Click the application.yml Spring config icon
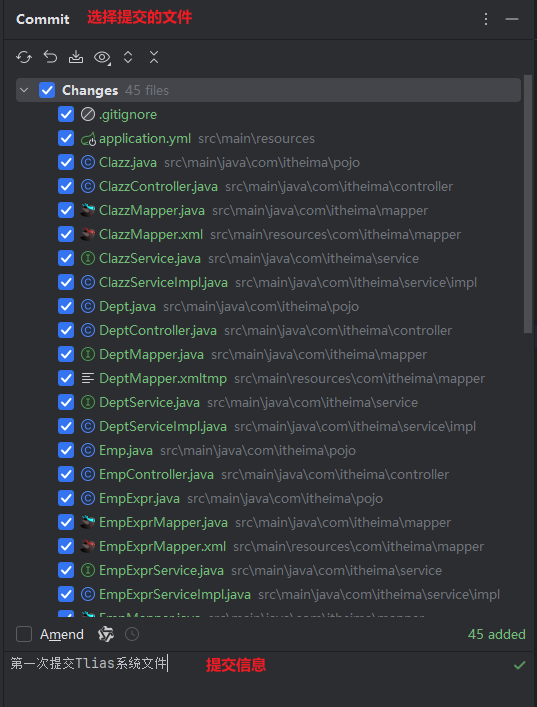 (x=88, y=139)
